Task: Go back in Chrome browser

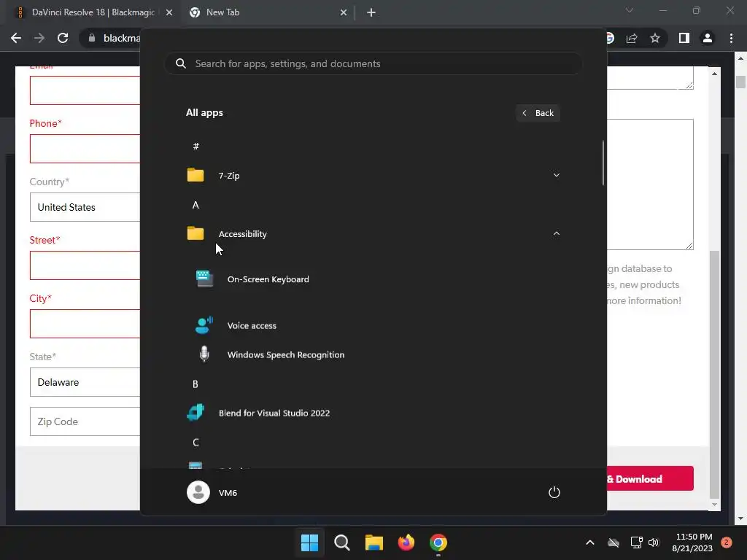Action: pyautogui.click(x=16, y=38)
